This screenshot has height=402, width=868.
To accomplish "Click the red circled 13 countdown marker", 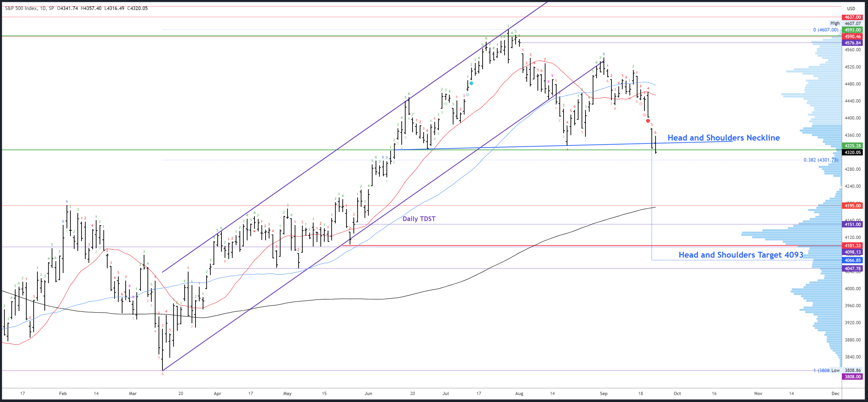I will 648,121.
